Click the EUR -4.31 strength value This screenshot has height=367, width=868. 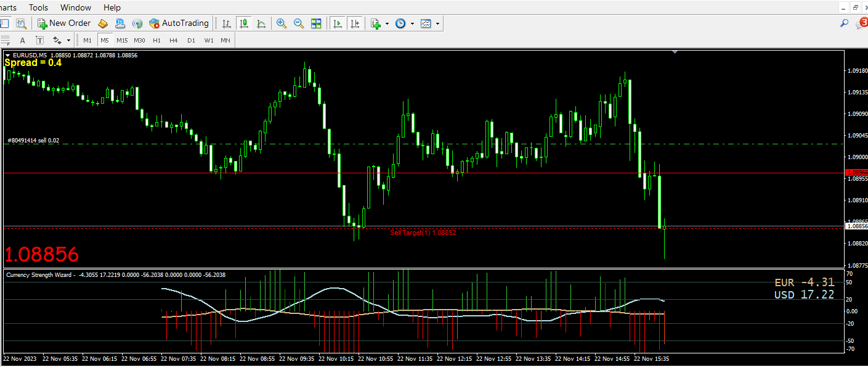click(x=804, y=282)
